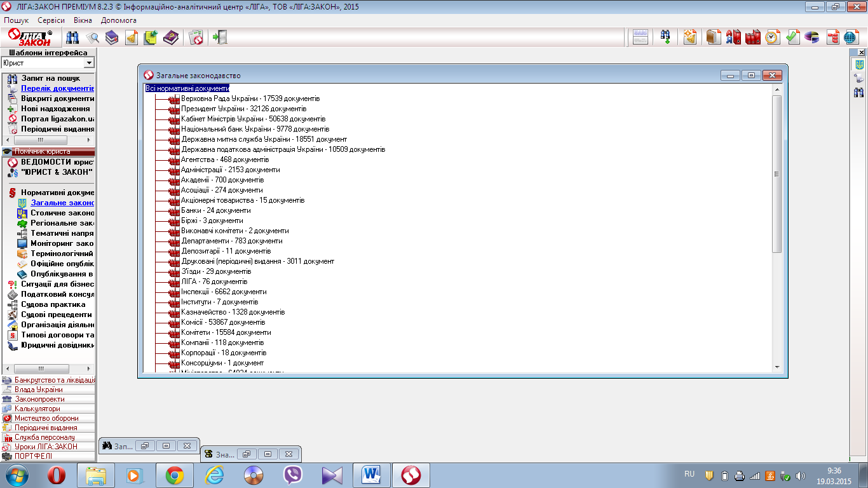Click the clock document toolbar icon
868x488 pixels.
[773, 37]
